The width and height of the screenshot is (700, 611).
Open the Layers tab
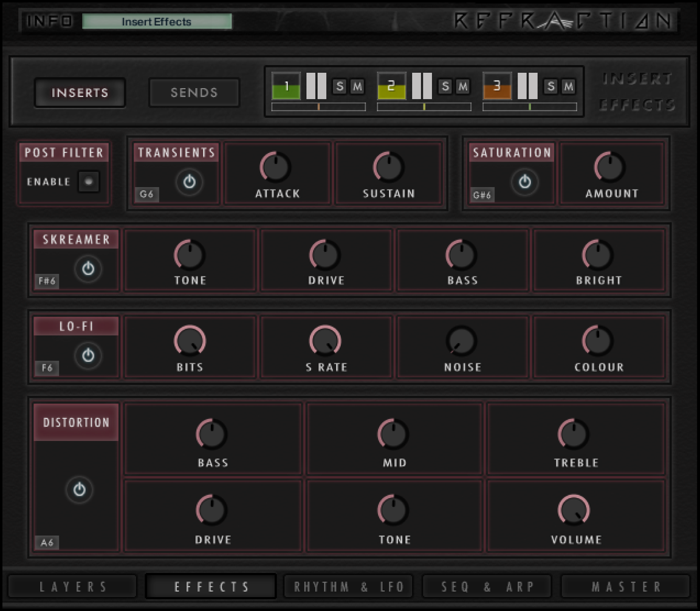click(x=72, y=587)
